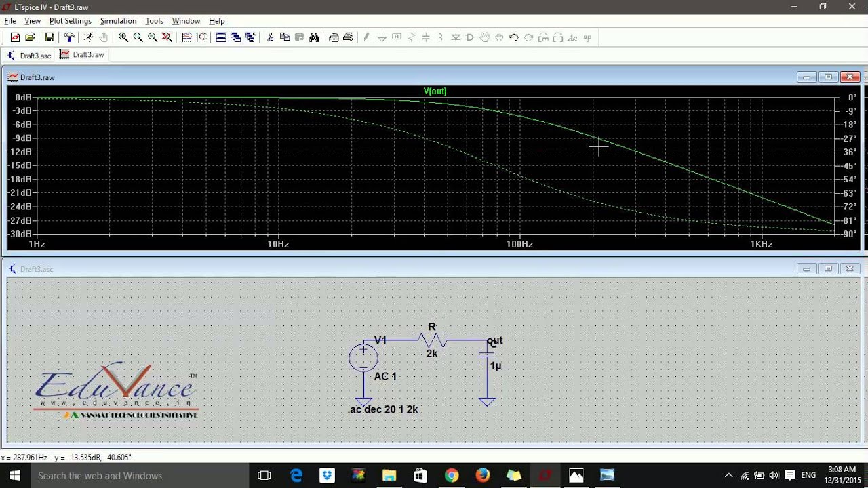Open the Plot Settings menu
The width and height of the screenshot is (868, 488).
(71, 21)
